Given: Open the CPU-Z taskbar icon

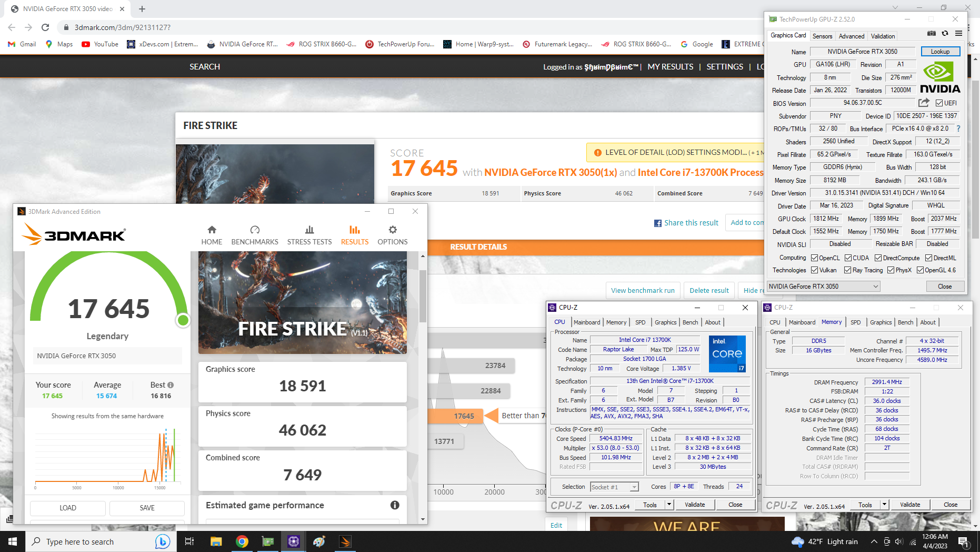Looking at the screenshot, I should [x=294, y=541].
